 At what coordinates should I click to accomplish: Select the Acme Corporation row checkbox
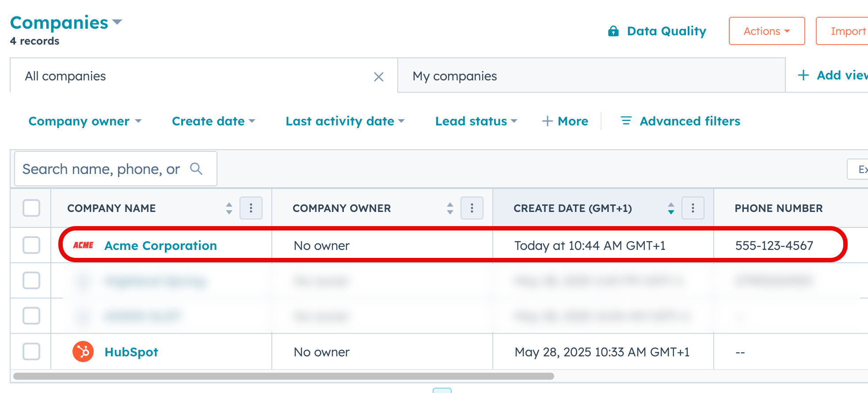[31, 245]
